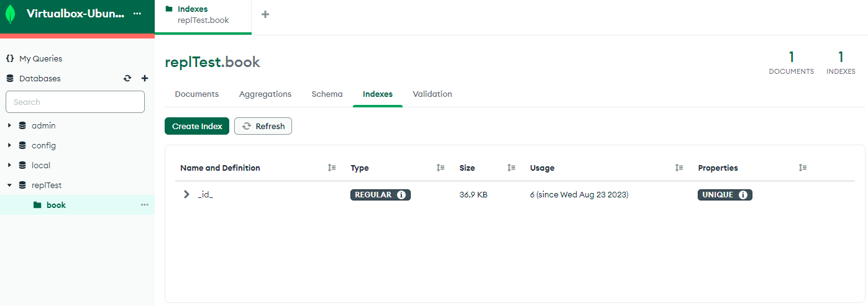Click the book collection folder icon
This screenshot has height=306, width=868.
click(x=37, y=205)
